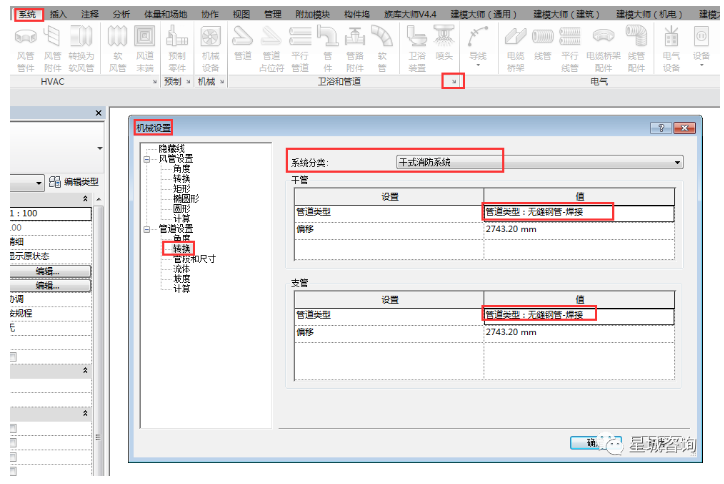
Task: Select 隐藏线 in the settings tree
Action: [171, 149]
